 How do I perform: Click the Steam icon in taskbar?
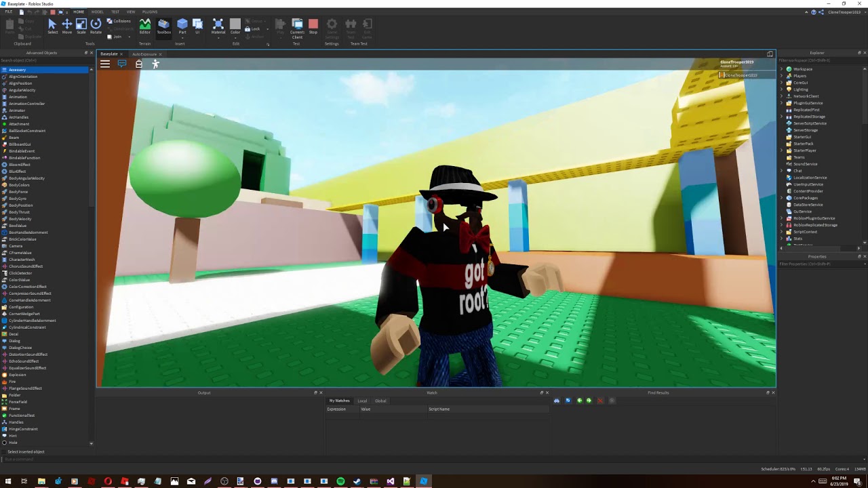(x=357, y=481)
